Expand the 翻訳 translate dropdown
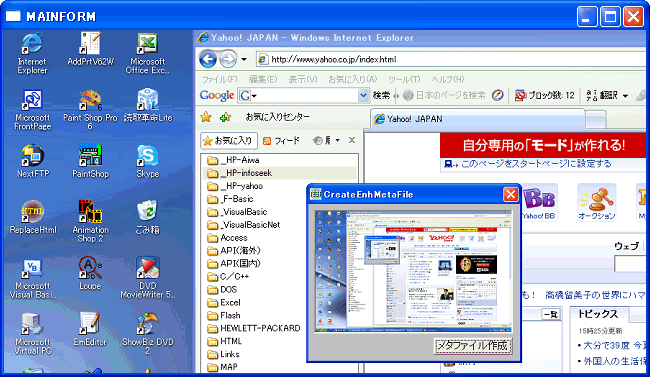This screenshot has width=650, height=377. point(626,96)
